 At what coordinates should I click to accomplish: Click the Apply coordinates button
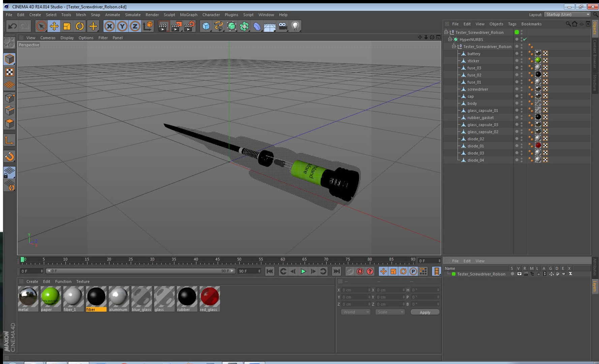pyautogui.click(x=425, y=312)
